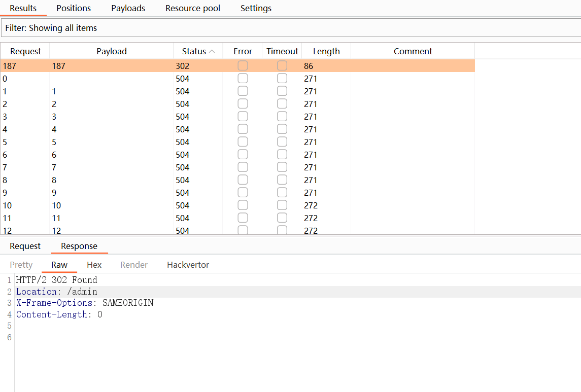Viewport: 581px width, 392px height.
Task: Click the HTTP/2 302 Found response line
Action: click(56, 280)
